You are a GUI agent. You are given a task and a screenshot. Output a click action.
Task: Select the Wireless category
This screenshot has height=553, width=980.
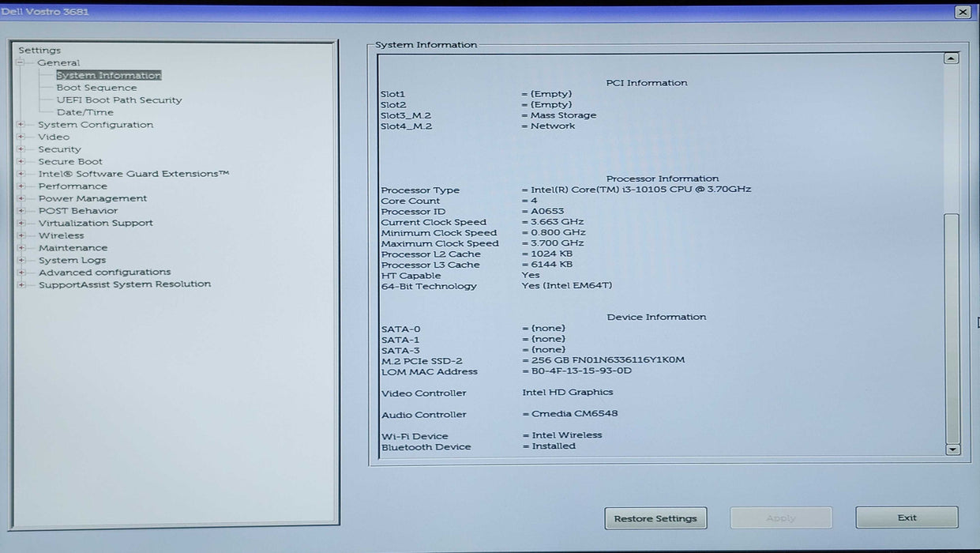61,235
